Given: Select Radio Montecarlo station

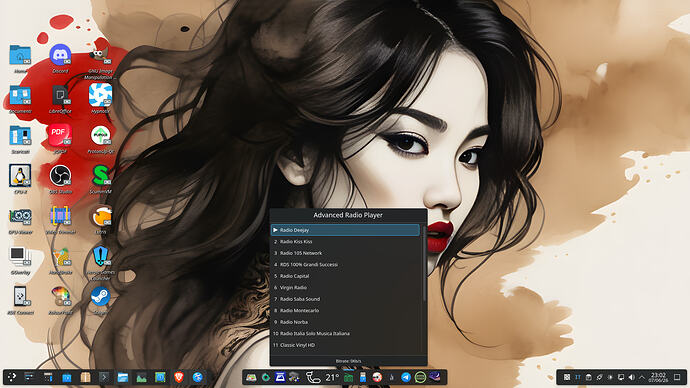Looking at the screenshot, I should [345, 310].
